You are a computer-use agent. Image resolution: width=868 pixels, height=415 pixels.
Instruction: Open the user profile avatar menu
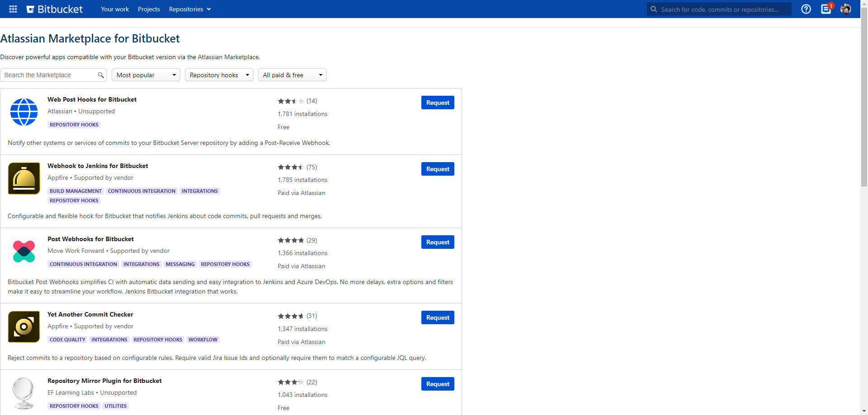click(846, 9)
